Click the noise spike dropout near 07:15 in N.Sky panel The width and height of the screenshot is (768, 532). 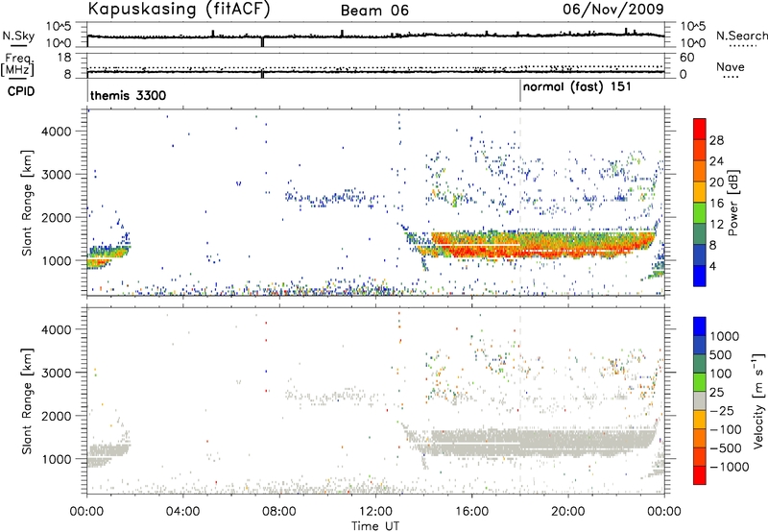click(x=262, y=41)
